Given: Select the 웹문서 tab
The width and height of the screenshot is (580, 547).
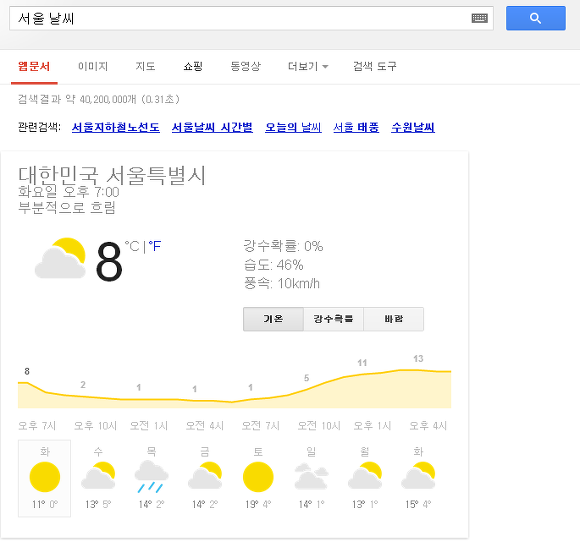Looking at the screenshot, I should tap(34, 67).
